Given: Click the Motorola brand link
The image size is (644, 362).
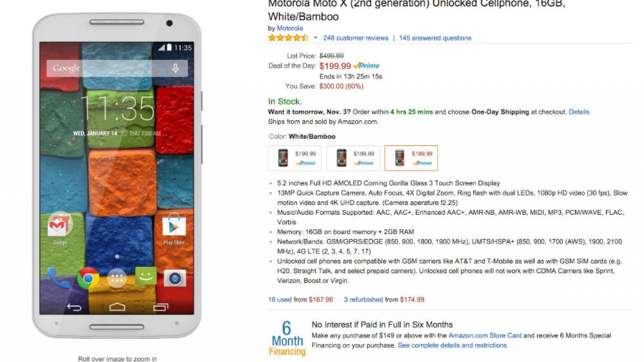Looking at the screenshot, I should pyautogui.click(x=290, y=28).
